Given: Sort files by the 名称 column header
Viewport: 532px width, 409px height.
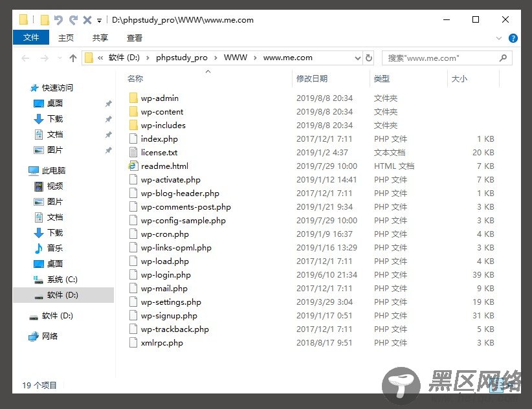Looking at the screenshot, I should click(x=135, y=79).
